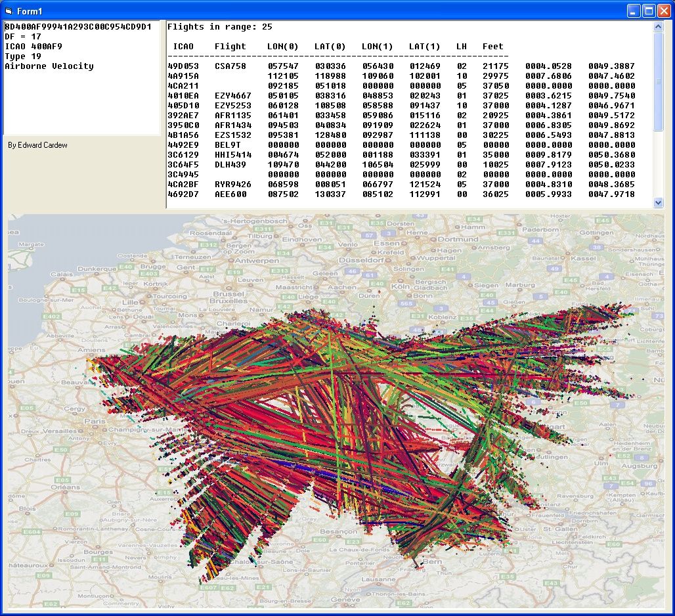Image resolution: width=675 pixels, height=616 pixels.
Task: Select flight AFR1434 in the list
Action: pos(233,125)
